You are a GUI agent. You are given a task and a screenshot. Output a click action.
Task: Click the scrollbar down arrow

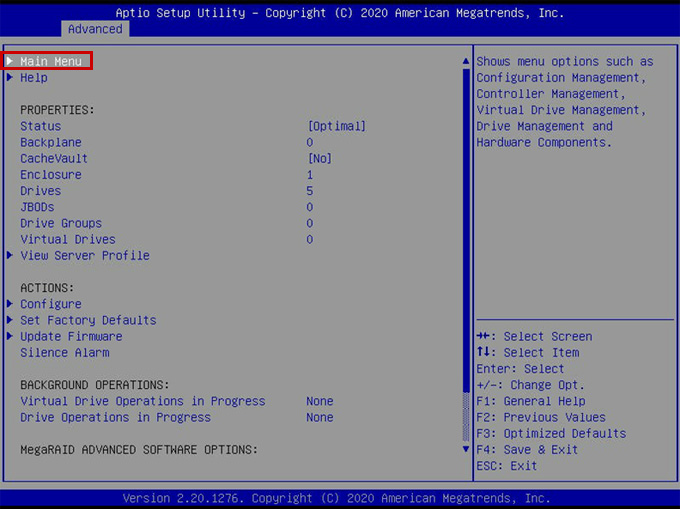coord(465,449)
